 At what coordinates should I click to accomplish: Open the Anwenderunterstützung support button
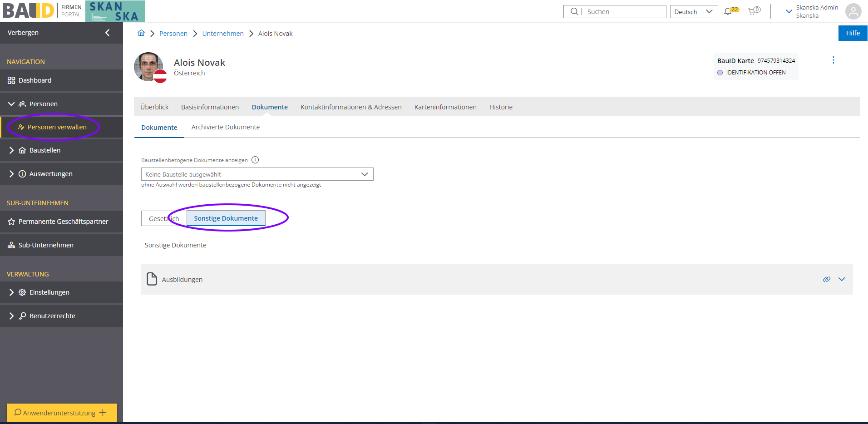62,413
